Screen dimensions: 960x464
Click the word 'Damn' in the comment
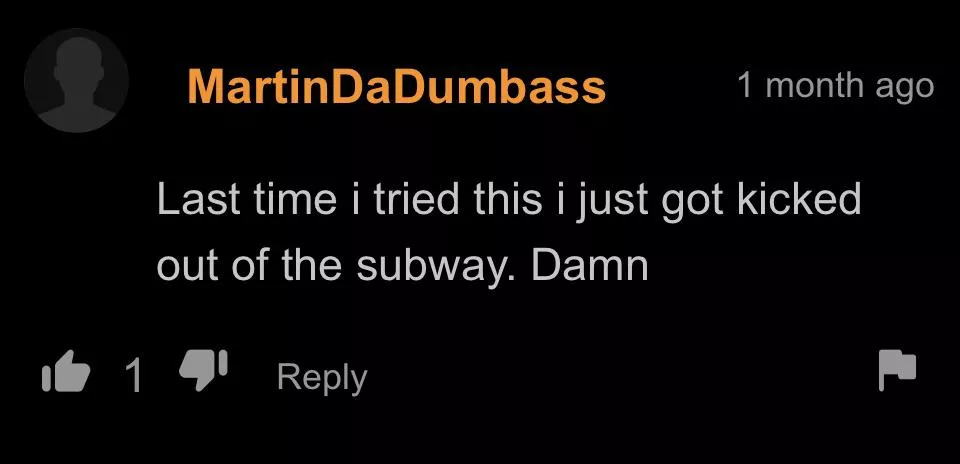click(x=589, y=265)
